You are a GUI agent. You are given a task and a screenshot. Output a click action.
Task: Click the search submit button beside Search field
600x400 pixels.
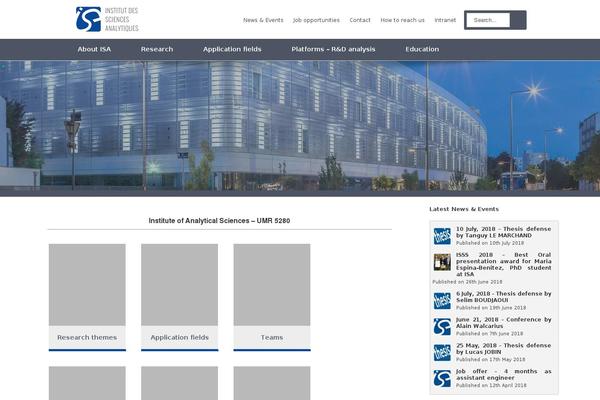[518, 20]
